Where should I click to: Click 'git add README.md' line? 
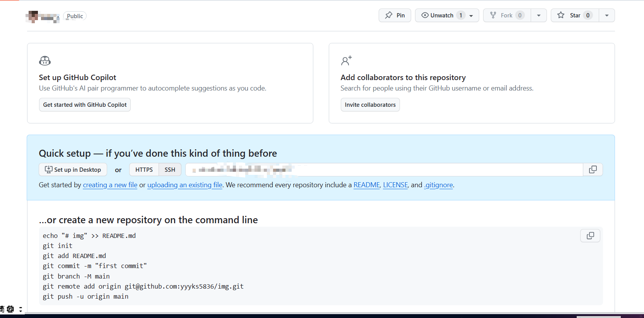tap(74, 256)
